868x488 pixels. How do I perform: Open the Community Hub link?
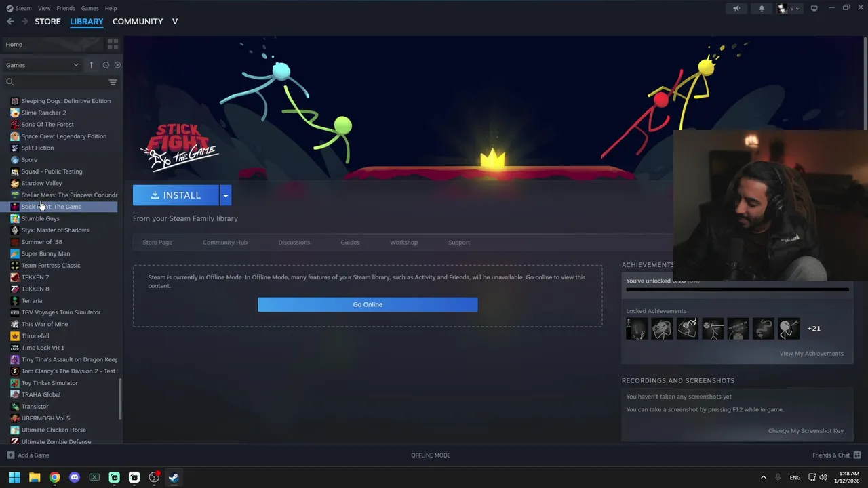click(225, 242)
